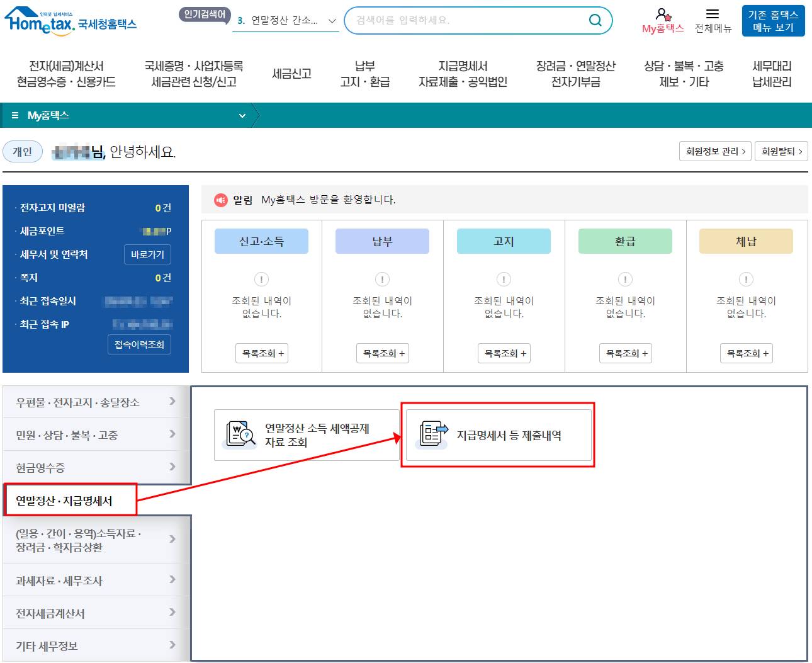The height and width of the screenshot is (663, 812).
Task: Click the search magnifier icon
Action: (595, 20)
